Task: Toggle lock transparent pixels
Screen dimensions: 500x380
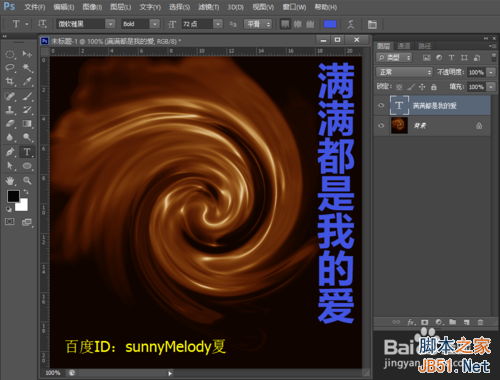Action: (x=399, y=87)
